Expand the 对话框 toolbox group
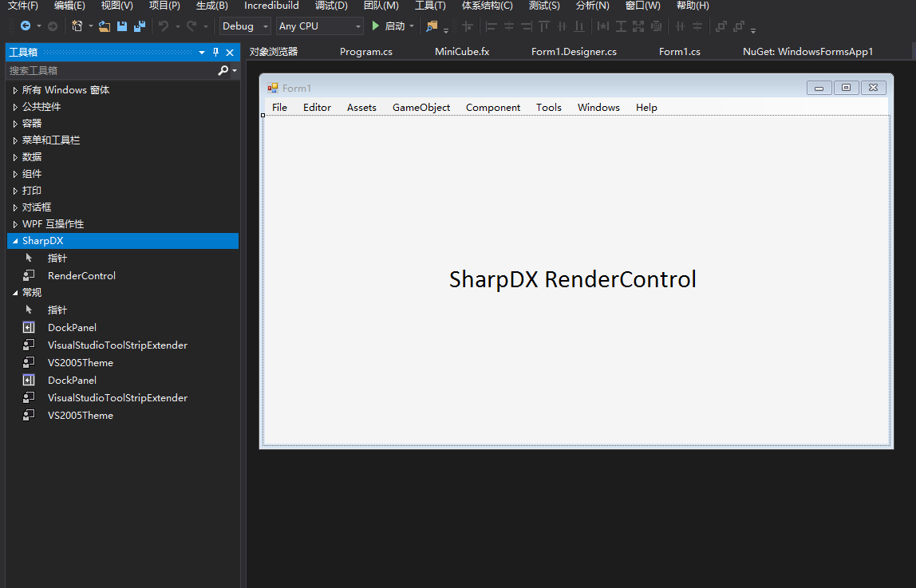Image resolution: width=916 pixels, height=588 pixels. click(x=15, y=207)
